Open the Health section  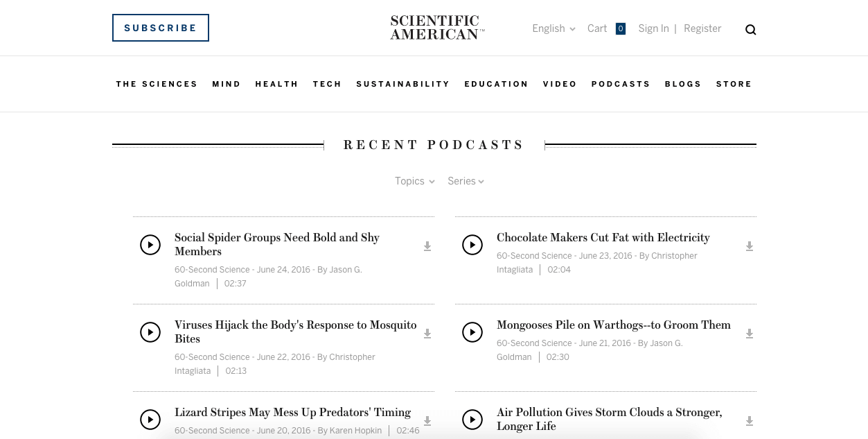tap(276, 84)
